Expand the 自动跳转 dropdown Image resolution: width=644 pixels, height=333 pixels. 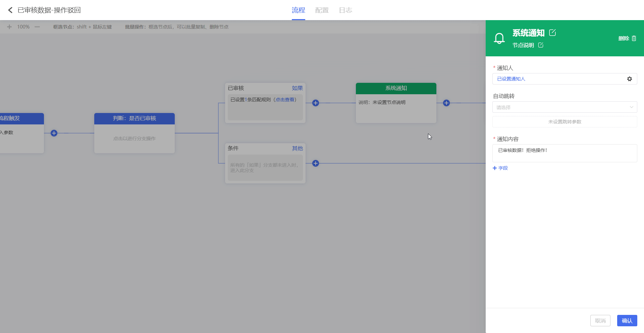565,107
